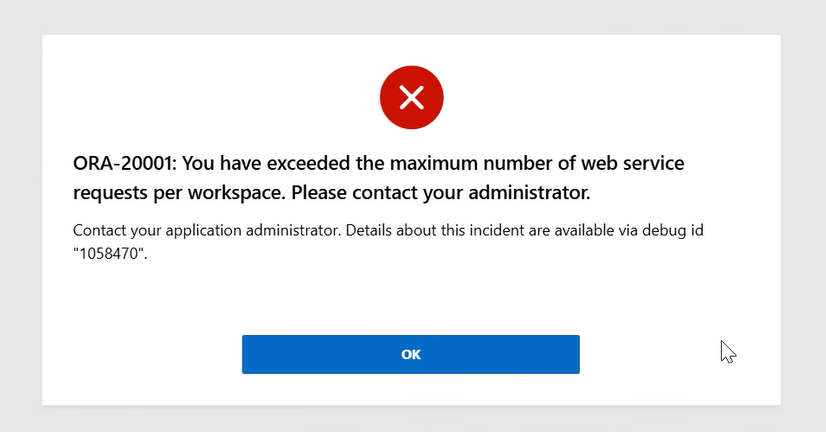
Task: Click the red error X icon
Action: [x=411, y=97]
